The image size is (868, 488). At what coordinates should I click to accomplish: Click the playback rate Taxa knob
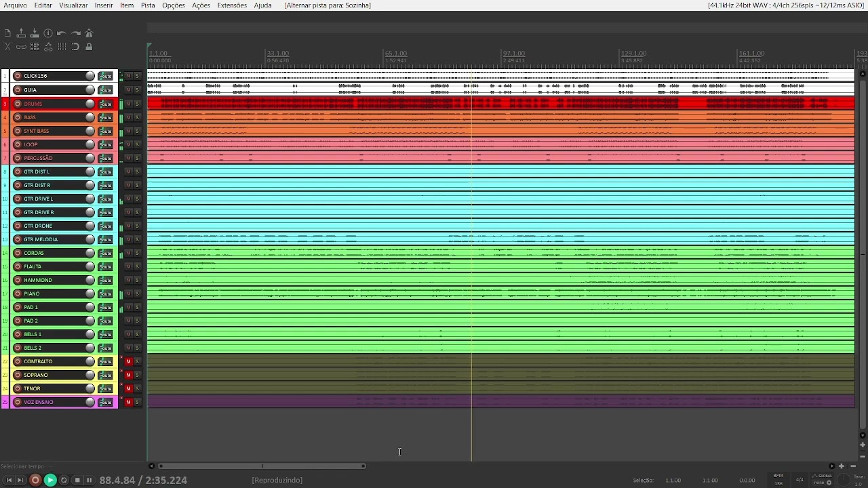844,480
